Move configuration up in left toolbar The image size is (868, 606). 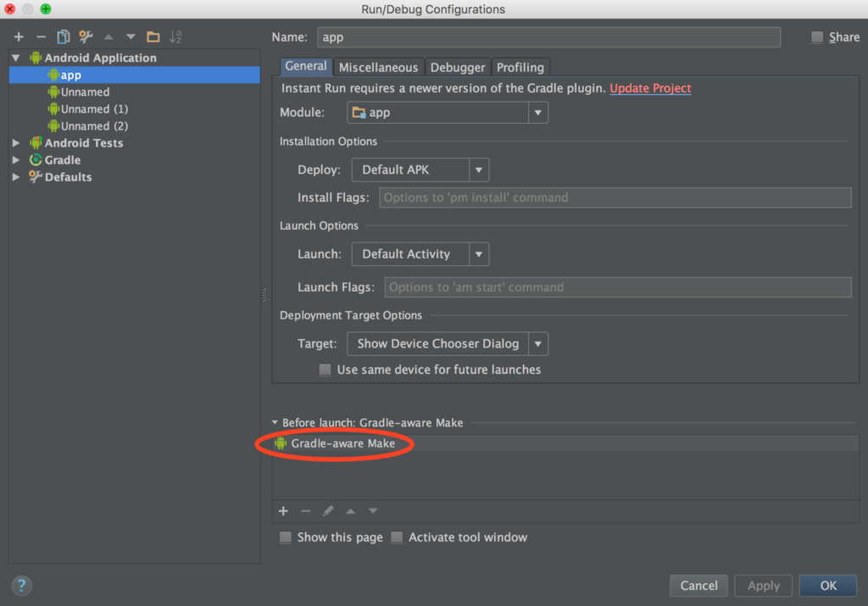click(x=108, y=36)
